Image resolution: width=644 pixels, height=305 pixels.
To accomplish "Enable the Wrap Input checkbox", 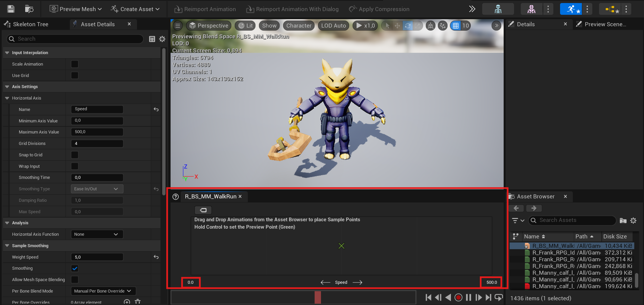I will tap(75, 166).
